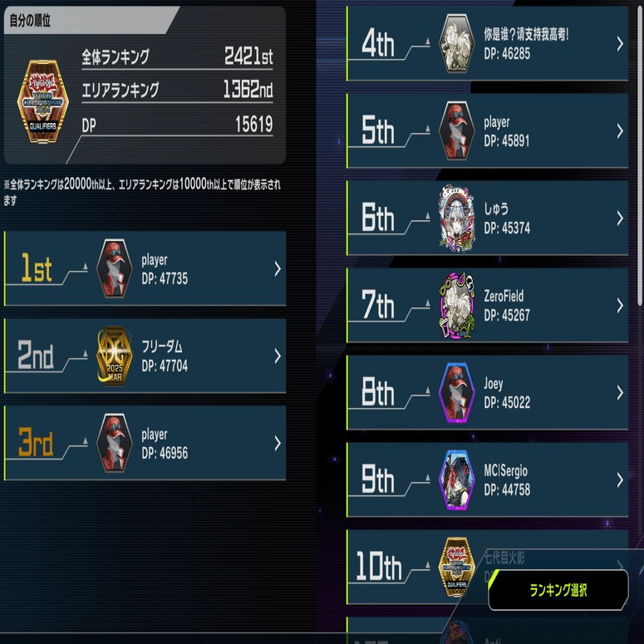Image resolution: width=644 pixels, height=644 pixels.
Task: Expand フリーダム's 2nd place row chevron
Action: [x=278, y=356]
